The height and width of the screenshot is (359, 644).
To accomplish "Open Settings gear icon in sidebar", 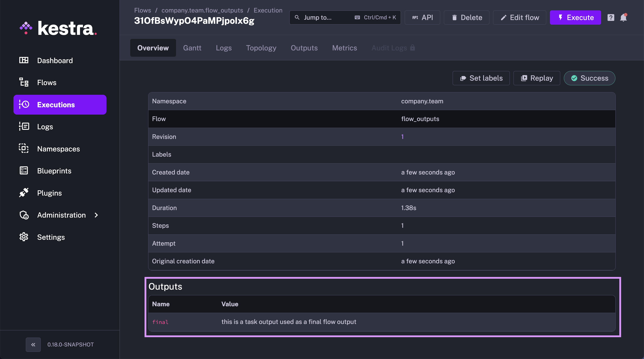I will pyautogui.click(x=24, y=237).
